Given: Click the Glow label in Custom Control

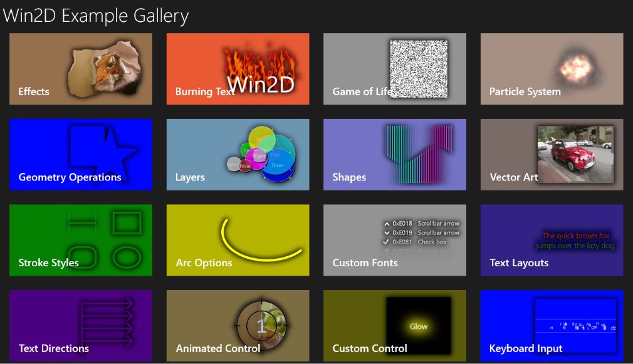Looking at the screenshot, I should coord(418,326).
